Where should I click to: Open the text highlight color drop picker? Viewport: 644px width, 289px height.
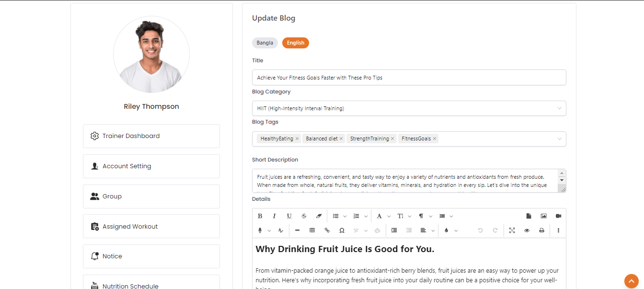click(447, 231)
